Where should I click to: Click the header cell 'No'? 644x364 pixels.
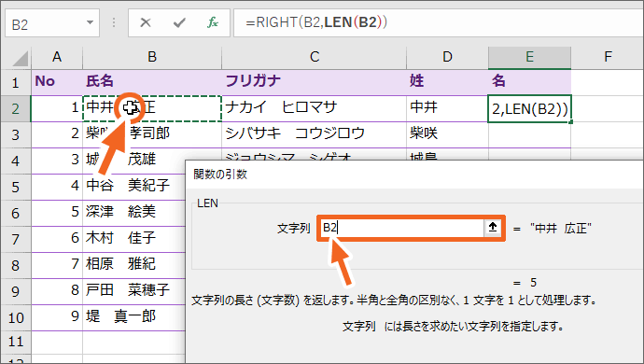point(57,82)
